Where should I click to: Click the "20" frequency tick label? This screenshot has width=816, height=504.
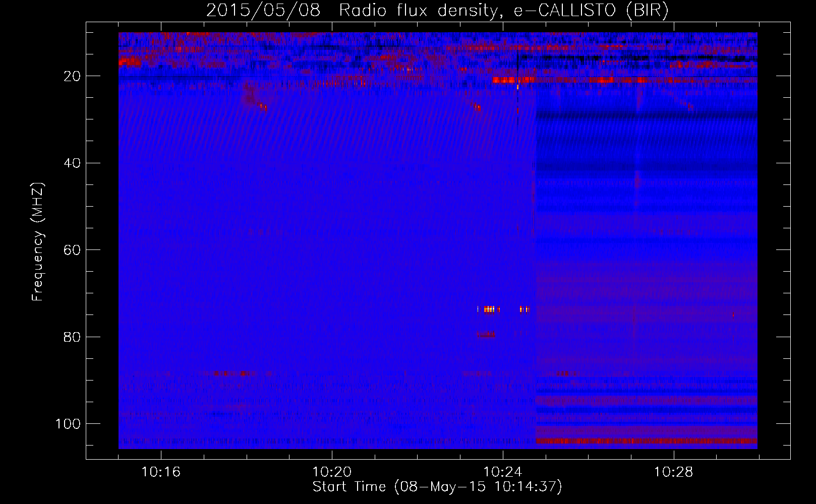[72, 77]
